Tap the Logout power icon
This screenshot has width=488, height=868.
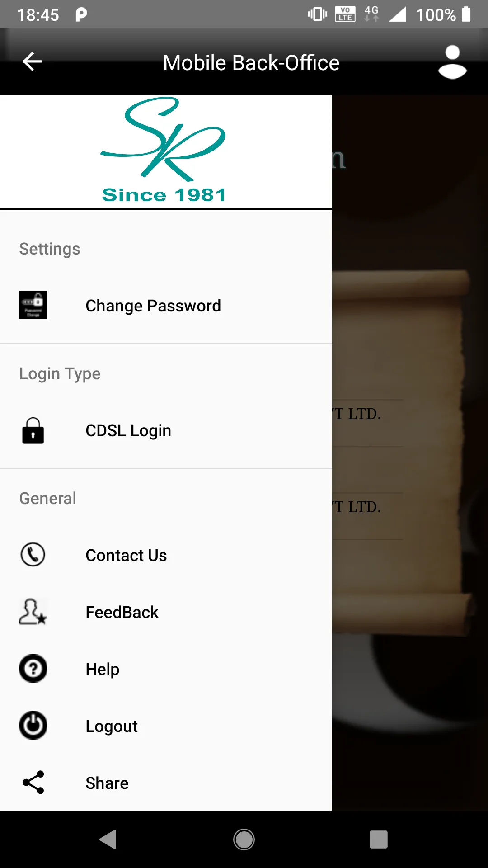[x=33, y=726]
